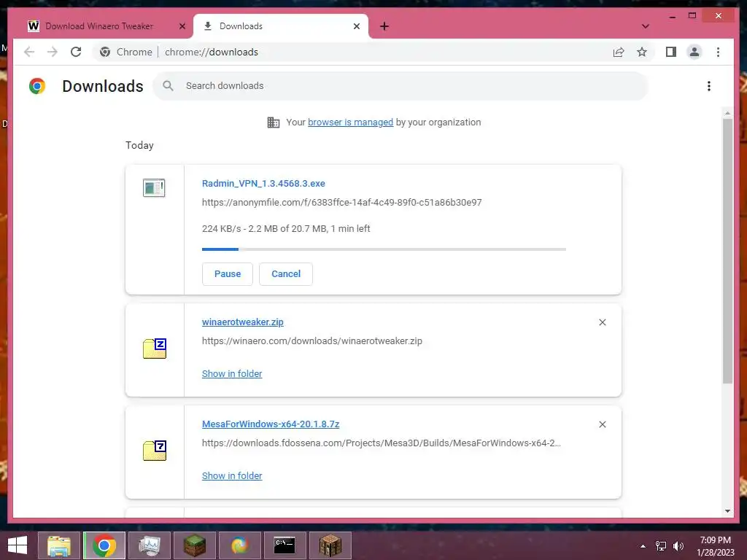Go forward using the browser forward arrow

[x=53, y=52]
